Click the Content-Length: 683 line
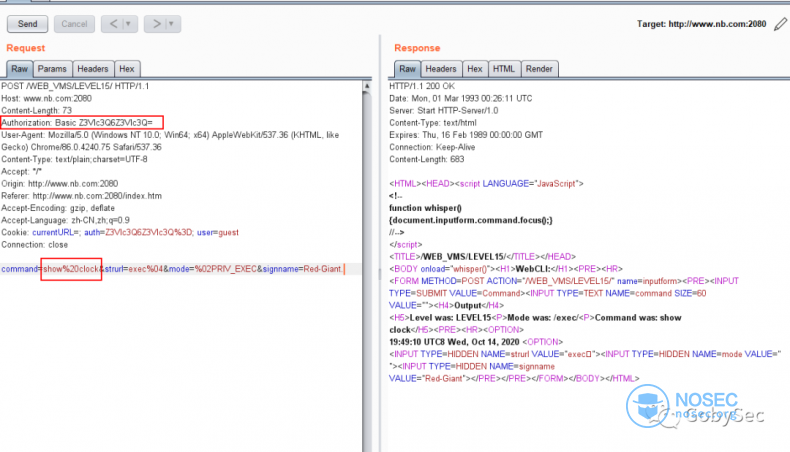This screenshot has height=452, width=790. coord(426,159)
